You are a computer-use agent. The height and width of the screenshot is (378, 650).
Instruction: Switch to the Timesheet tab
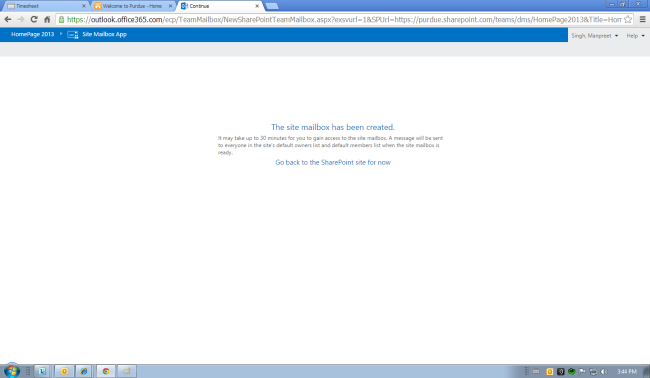click(45, 6)
